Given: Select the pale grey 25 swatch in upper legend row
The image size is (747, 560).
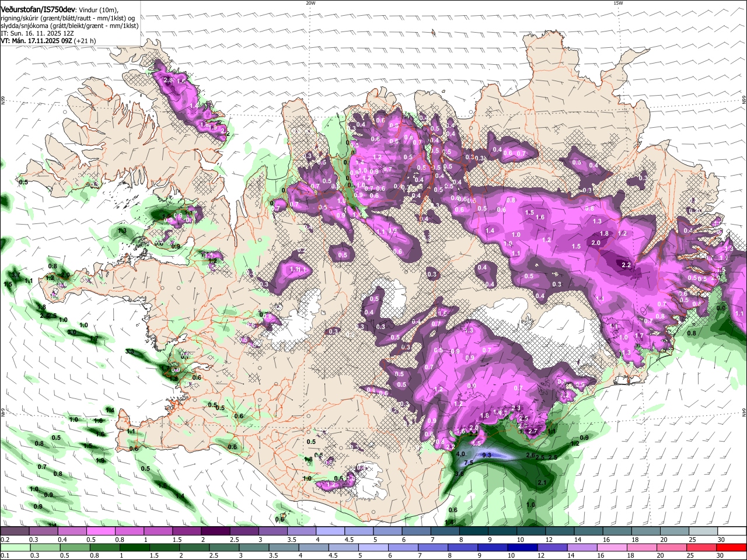Looking at the screenshot, I should (x=703, y=531).
